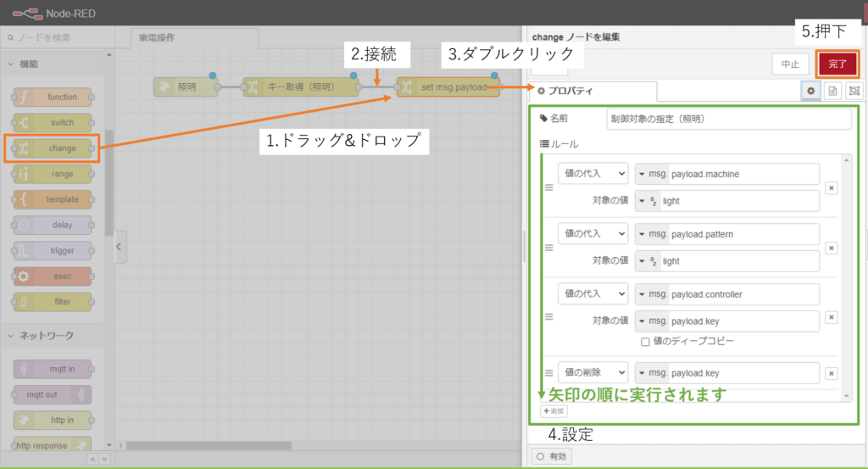Expand all palette categories arrow
The height and width of the screenshot is (469, 868).
coord(104,459)
